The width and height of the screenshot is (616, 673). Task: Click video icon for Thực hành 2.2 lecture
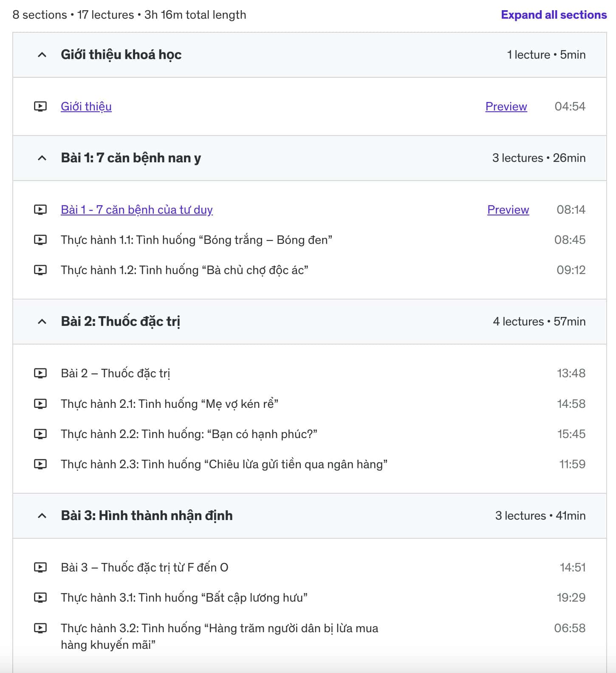[40, 434]
